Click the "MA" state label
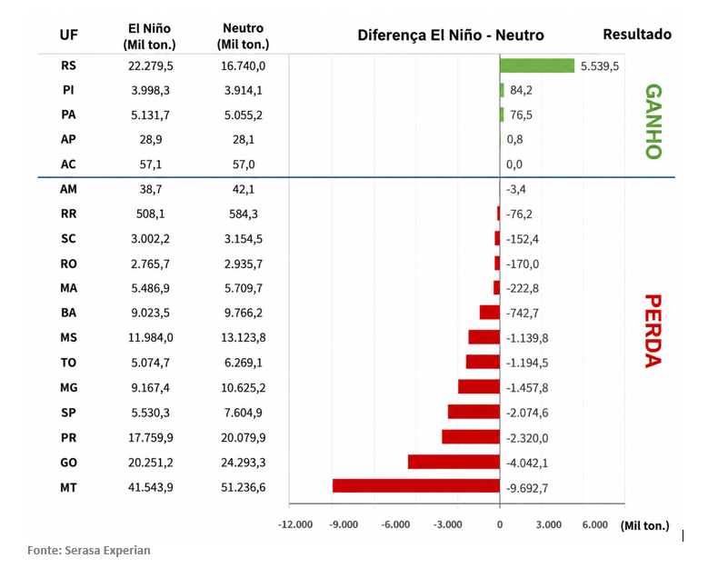728x578 pixels. [x=68, y=288]
